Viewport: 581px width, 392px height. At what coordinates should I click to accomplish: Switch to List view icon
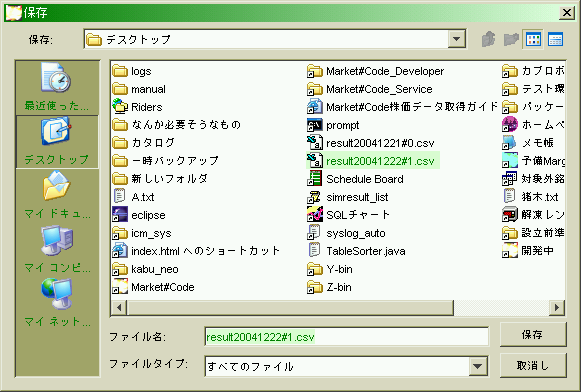coord(533,39)
